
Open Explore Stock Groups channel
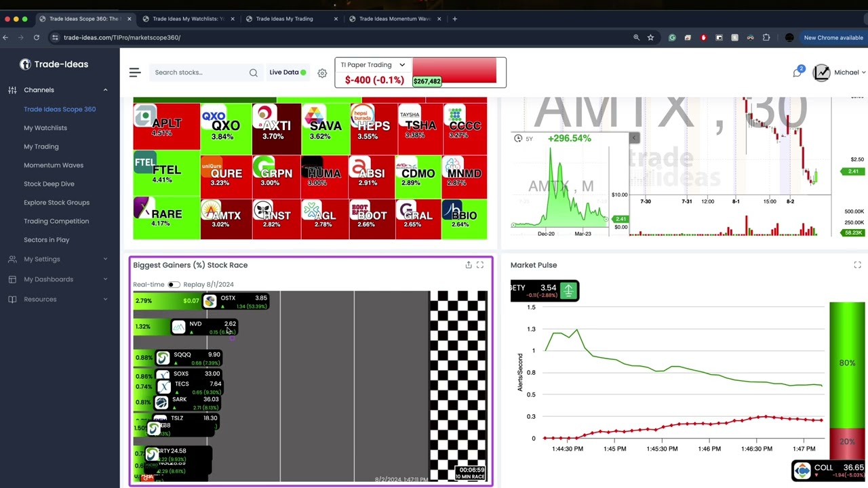56,203
